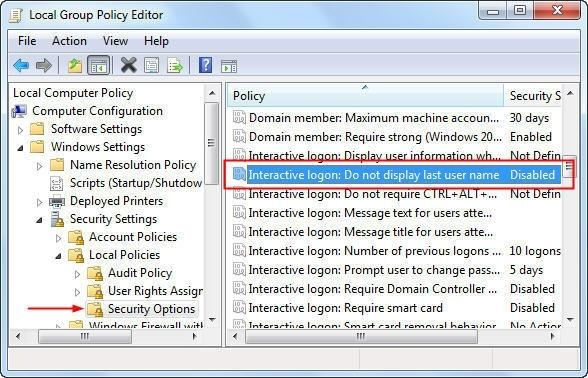Image resolution: width=588 pixels, height=378 pixels.
Task: Expand the Account Policies node
Action: (58, 238)
